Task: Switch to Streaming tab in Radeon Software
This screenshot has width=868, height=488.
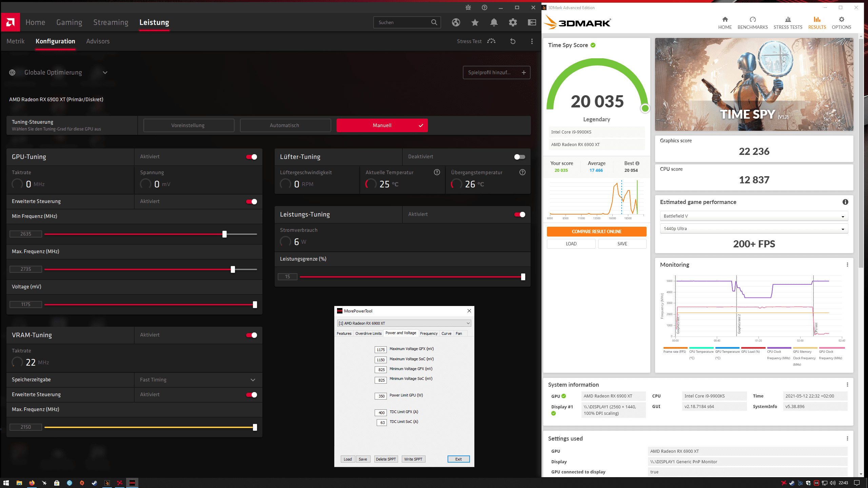Action: click(x=111, y=22)
